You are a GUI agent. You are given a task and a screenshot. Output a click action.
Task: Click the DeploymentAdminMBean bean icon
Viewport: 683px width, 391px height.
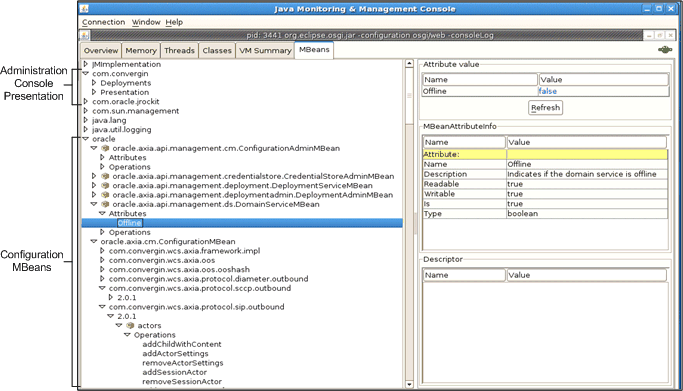pos(105,195)
